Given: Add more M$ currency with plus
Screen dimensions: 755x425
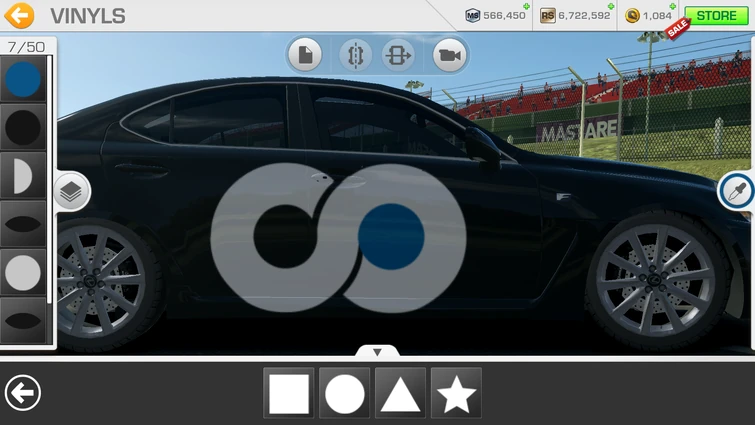Looking at the screenshot, I should coord(527,6).
